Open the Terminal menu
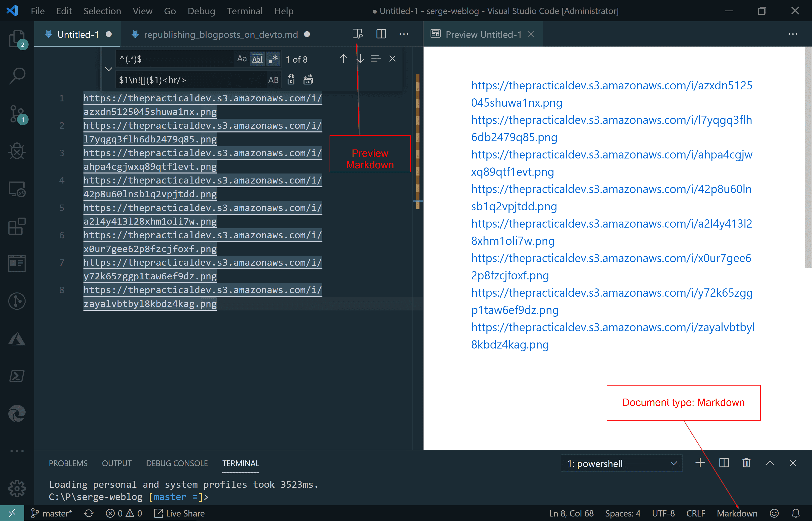 click(x=245, y=11)
